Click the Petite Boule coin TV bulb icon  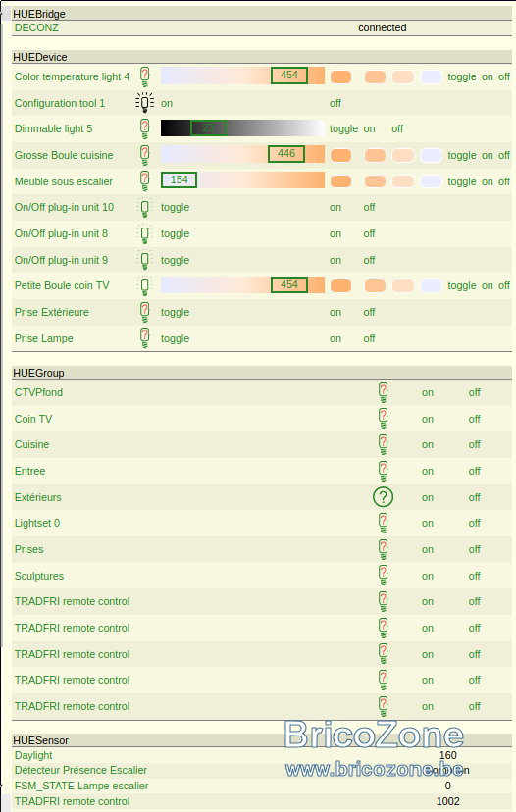pyautogui.click(x=145, y=285)
